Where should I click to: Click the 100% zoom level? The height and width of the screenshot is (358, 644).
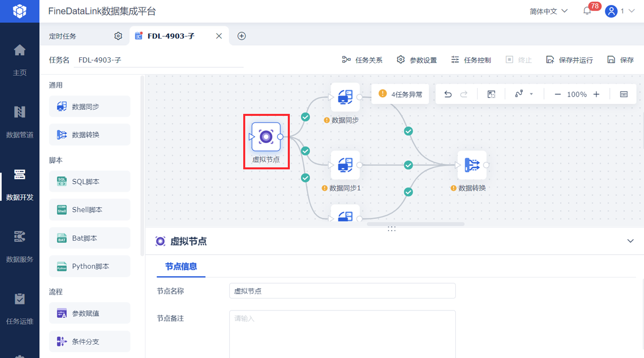577,94
